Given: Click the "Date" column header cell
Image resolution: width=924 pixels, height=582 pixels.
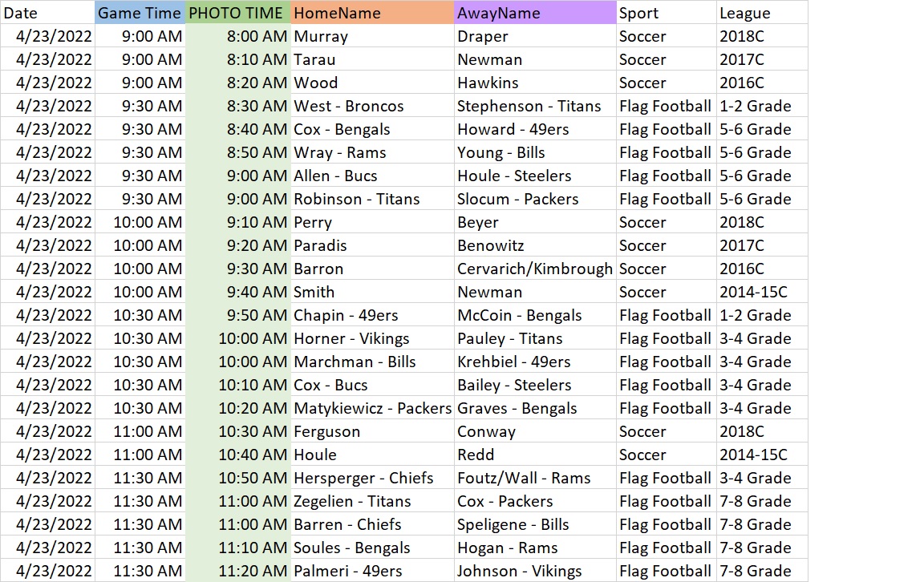Looking at the screenshot, I should (x=47, y=13).
